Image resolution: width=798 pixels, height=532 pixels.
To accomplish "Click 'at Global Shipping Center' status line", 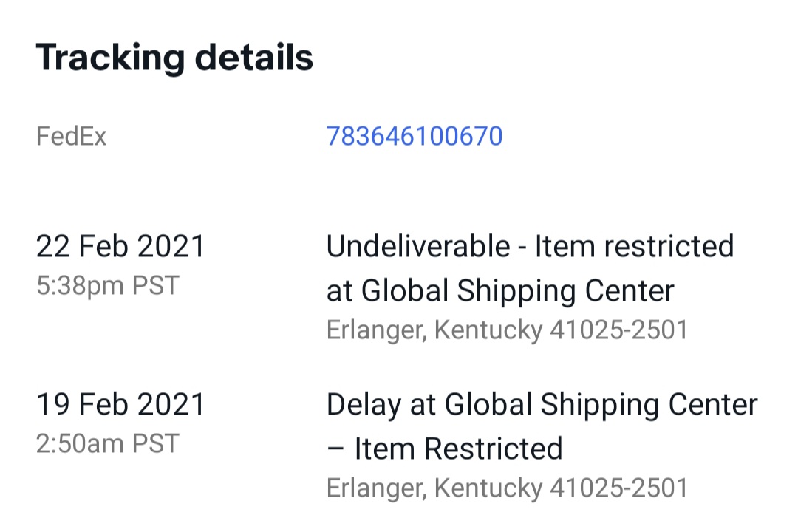I will [x=500, y=291].
